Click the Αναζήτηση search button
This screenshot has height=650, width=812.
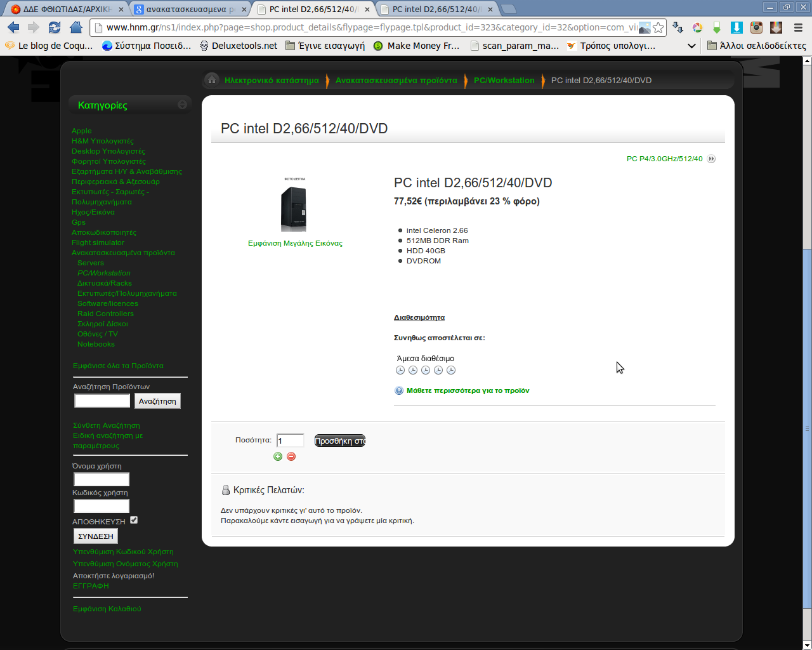click(157, 401)
